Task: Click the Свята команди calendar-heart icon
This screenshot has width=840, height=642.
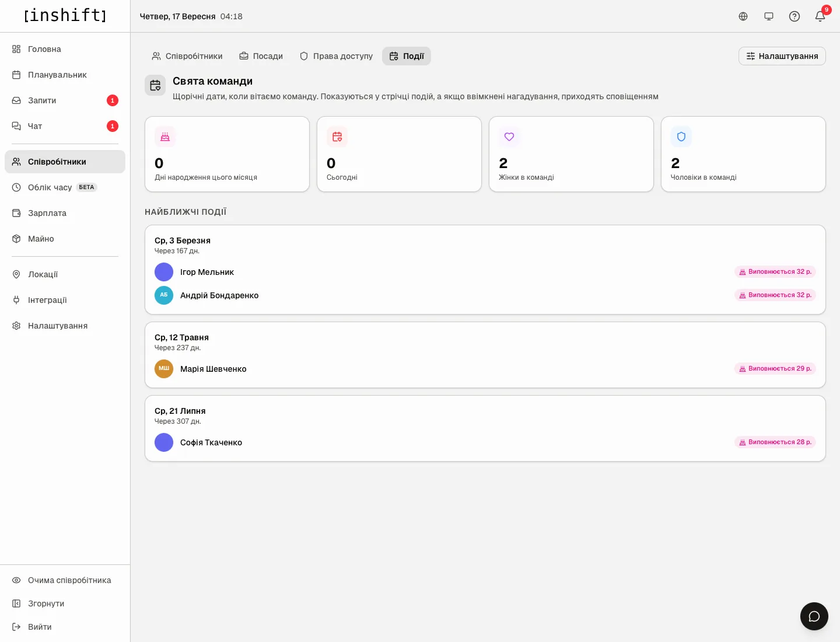Action: coord(155,85)
